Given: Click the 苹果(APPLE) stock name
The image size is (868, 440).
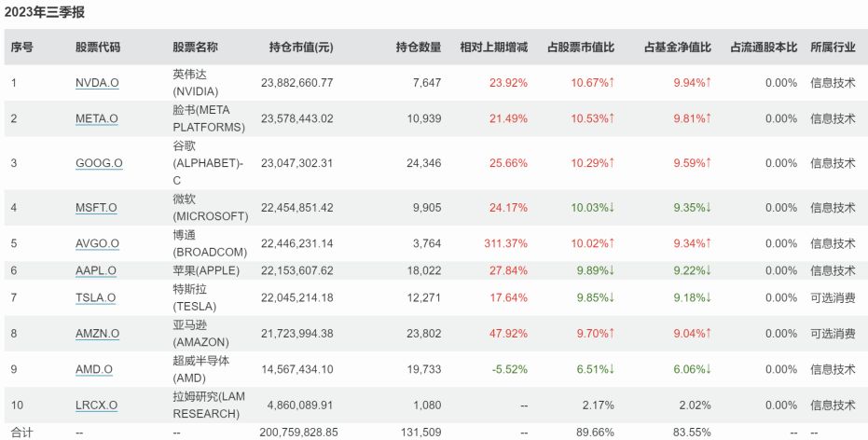Looking at the screenshot, I should pos(206,270).
